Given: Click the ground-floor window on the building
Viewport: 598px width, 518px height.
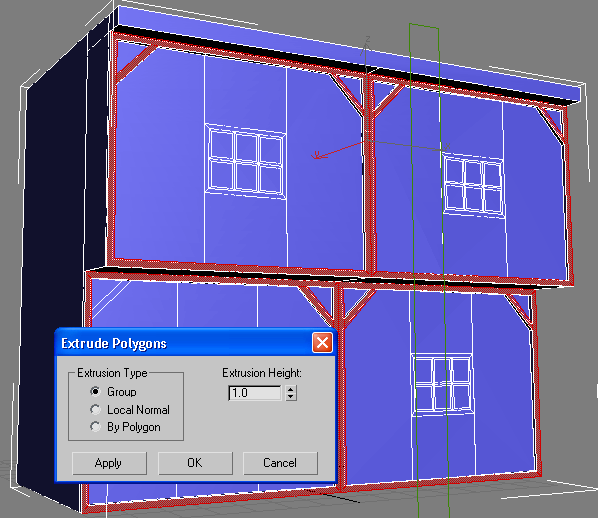Looking at the screenshot, I should (442, 384).
